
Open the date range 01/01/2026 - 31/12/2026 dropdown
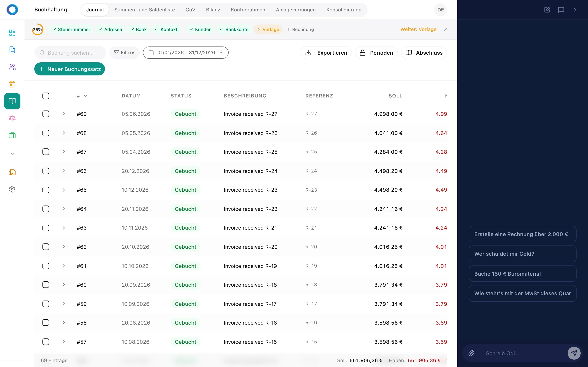(x=186, y=53)
